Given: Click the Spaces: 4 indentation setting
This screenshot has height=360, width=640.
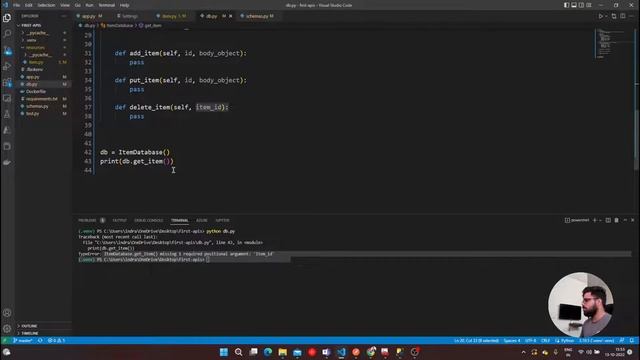Looking at the screenshot, I should pyautogui.click(x=511, y=340).
